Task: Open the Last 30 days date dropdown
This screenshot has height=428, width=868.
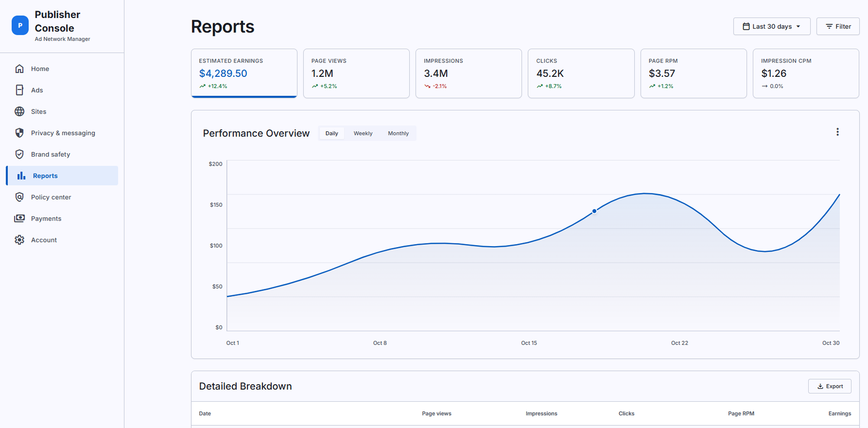Action: [x=772, y=26]
